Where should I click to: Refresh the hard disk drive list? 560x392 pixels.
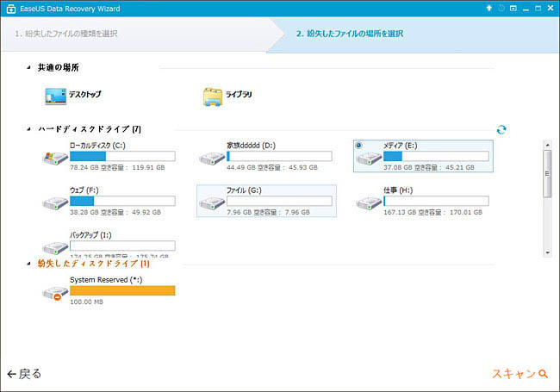click(501, 129)
